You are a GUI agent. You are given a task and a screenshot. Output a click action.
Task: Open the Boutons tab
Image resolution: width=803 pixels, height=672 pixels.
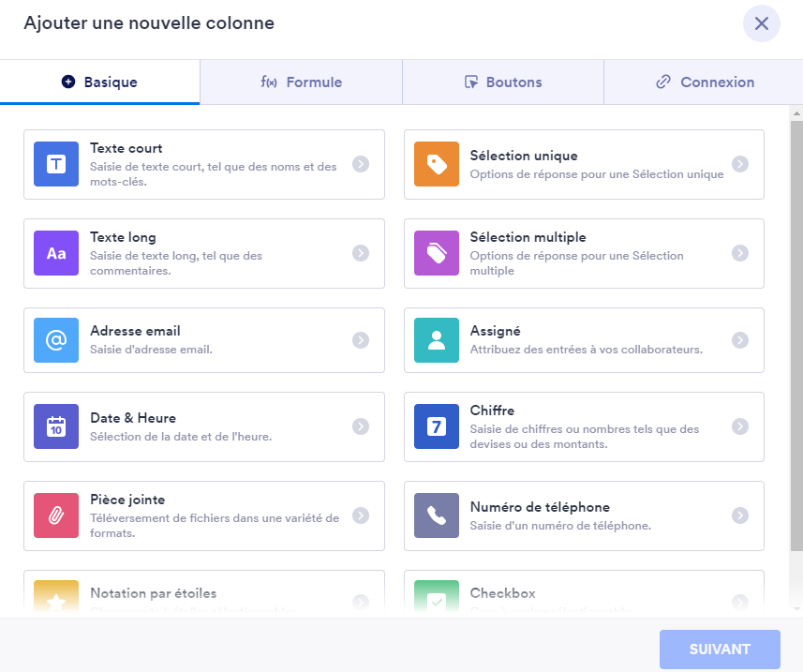[503, 82]
